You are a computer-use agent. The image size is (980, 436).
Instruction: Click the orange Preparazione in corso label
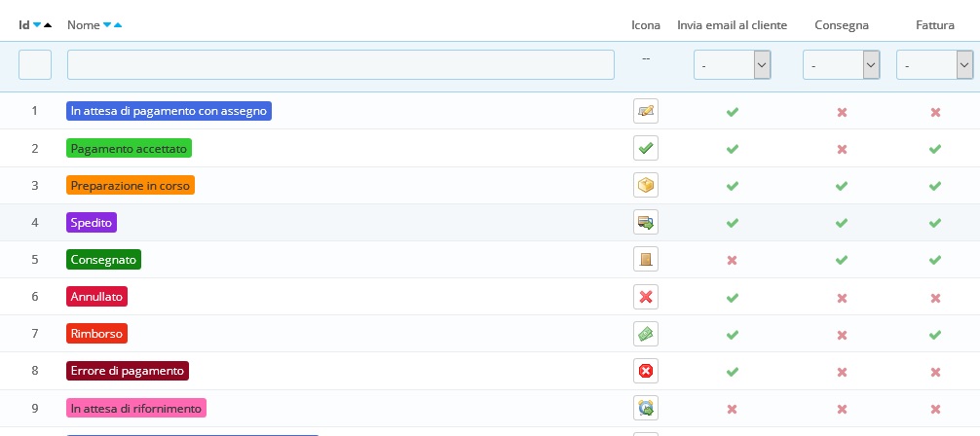coord(130,185)
